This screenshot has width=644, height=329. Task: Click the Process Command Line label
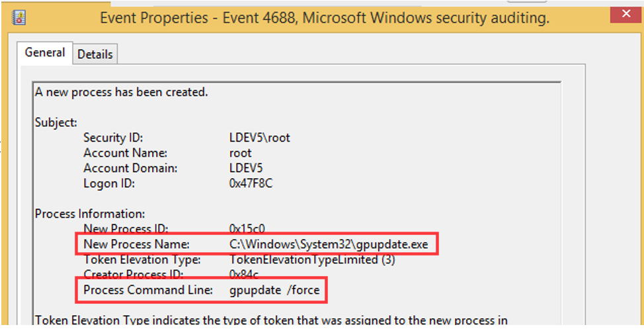pyautogui.click(x=148, y=290)
